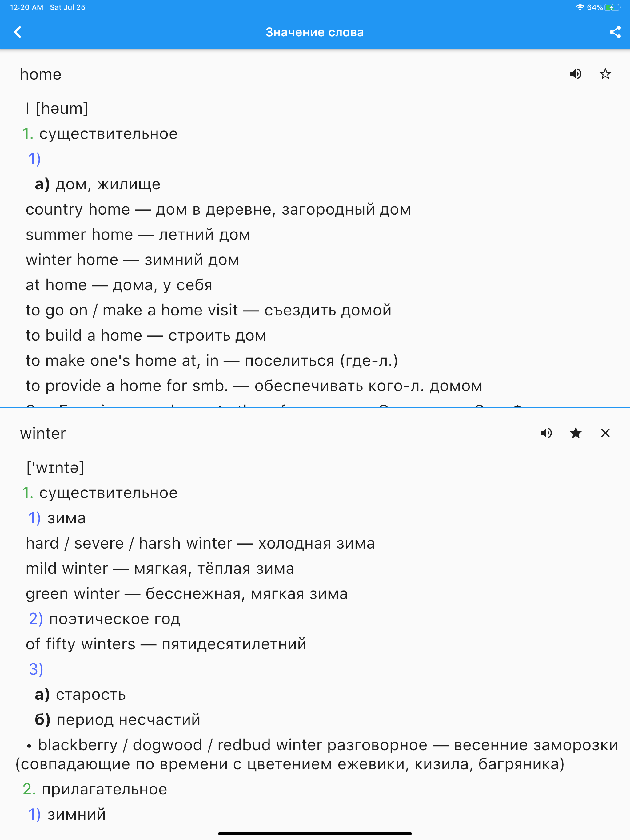
Task: Tap the back arrow to return
Action: [x=18, y=32]
